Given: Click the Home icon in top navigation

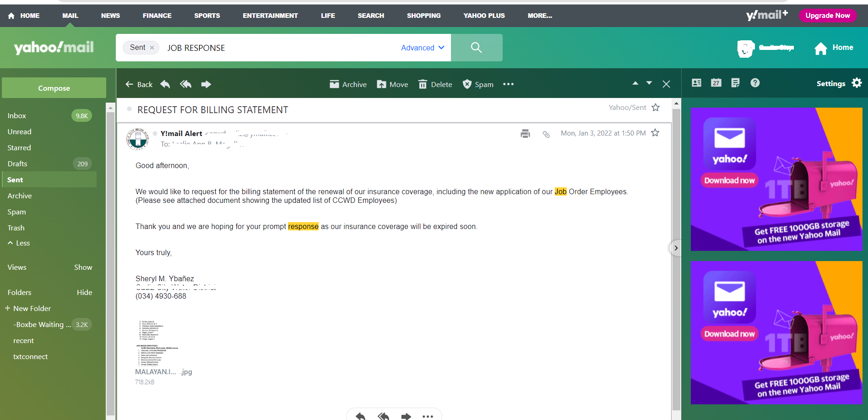Looking at the screenshot, I should [x=11, y=16].
